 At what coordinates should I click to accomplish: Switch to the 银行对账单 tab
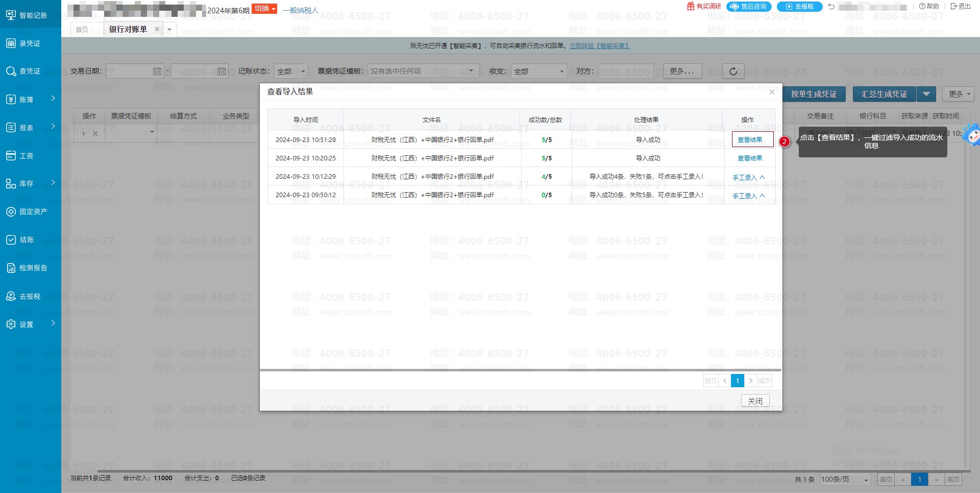click(128, 29)
